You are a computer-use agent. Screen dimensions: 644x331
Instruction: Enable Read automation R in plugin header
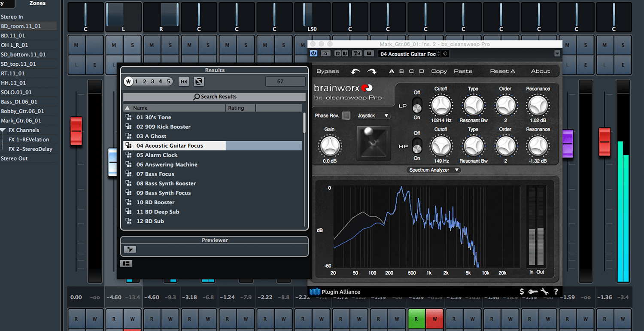pyautogui.click(x=338, y=54)
